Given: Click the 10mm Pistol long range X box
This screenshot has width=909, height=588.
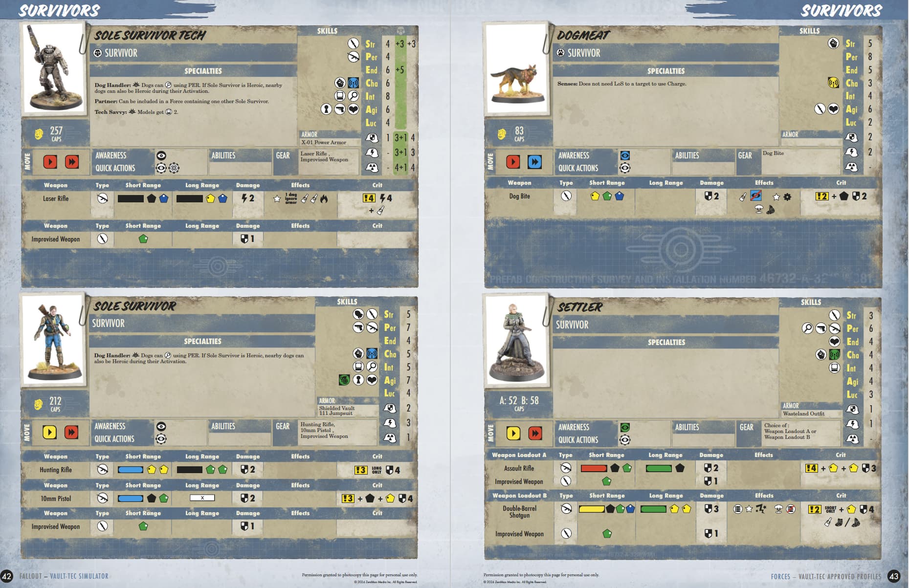Looking at the screenshot, I should pos(202,498).
